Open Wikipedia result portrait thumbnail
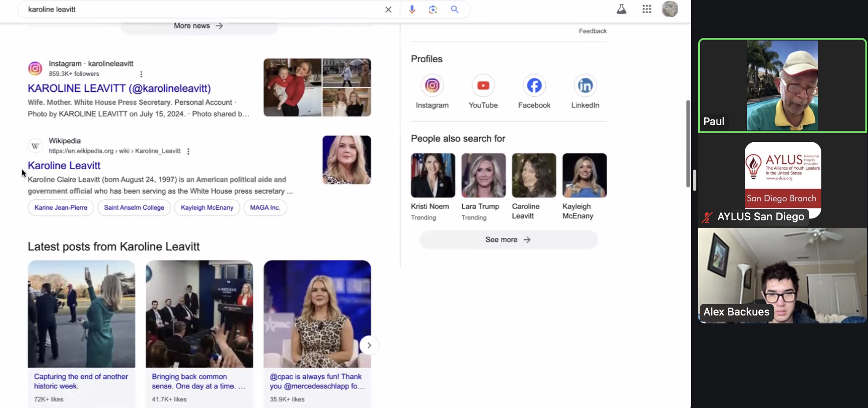The width and height of the screenshot is (868, 408). 347,160
